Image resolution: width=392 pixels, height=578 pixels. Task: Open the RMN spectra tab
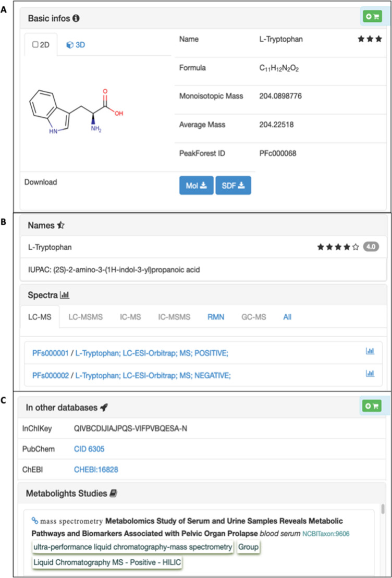tap(216, 316)
